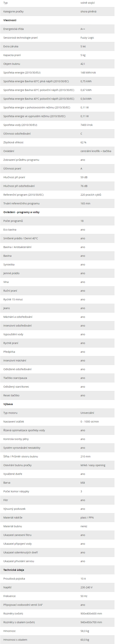Select the 900x400x600 mm dimensions value
The width and height of the screenshot is (116, 644).
coord(91,614)
